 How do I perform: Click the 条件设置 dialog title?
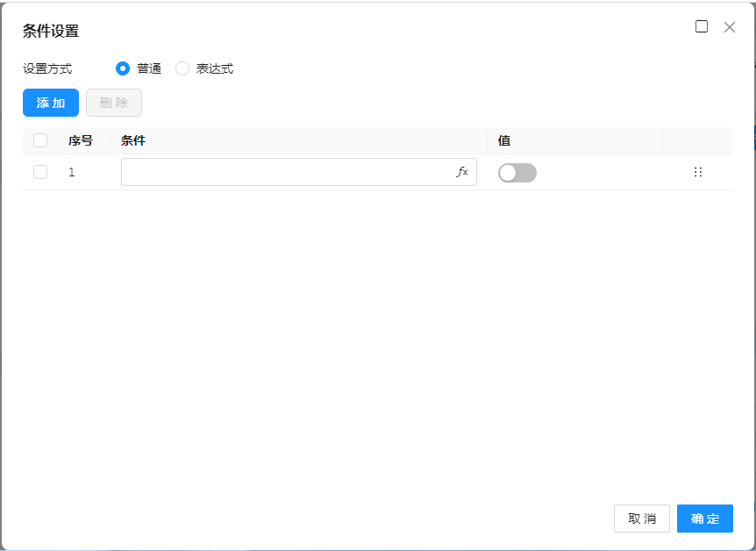(51, 31)
